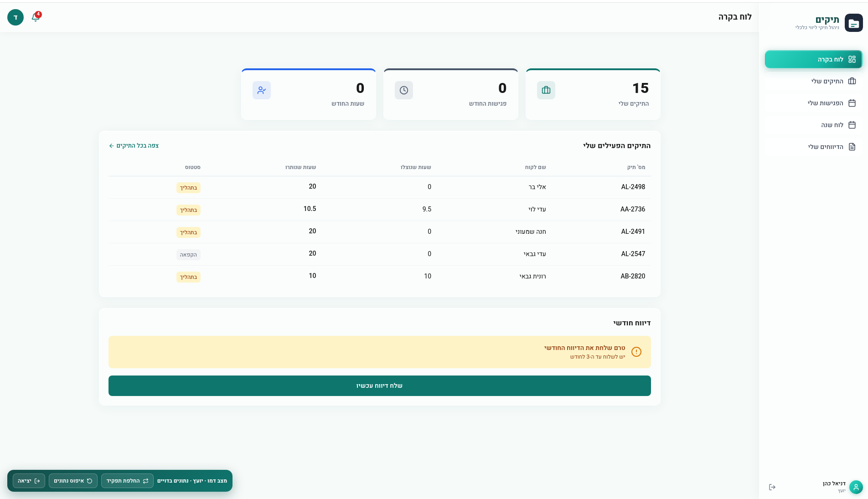The image size is (868, 499).
Task: Click client name חנה שמעוני
Action: (x=531, y=231)
